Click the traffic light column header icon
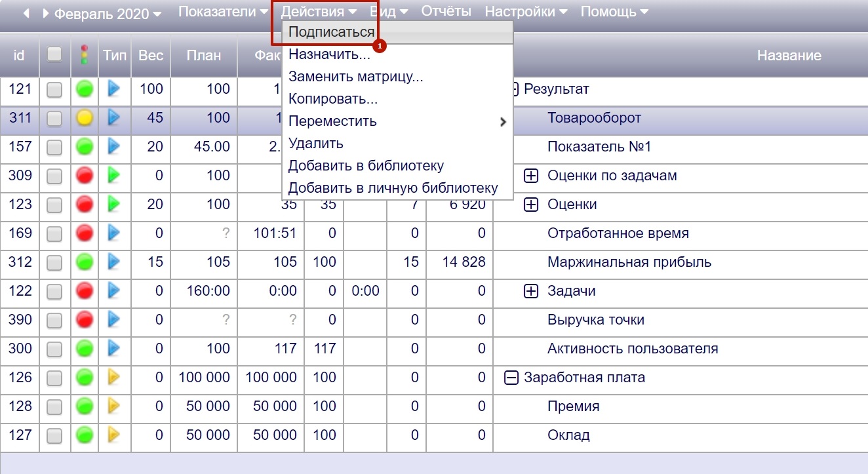This screenshot has width=868, height=474. (84, 55)
